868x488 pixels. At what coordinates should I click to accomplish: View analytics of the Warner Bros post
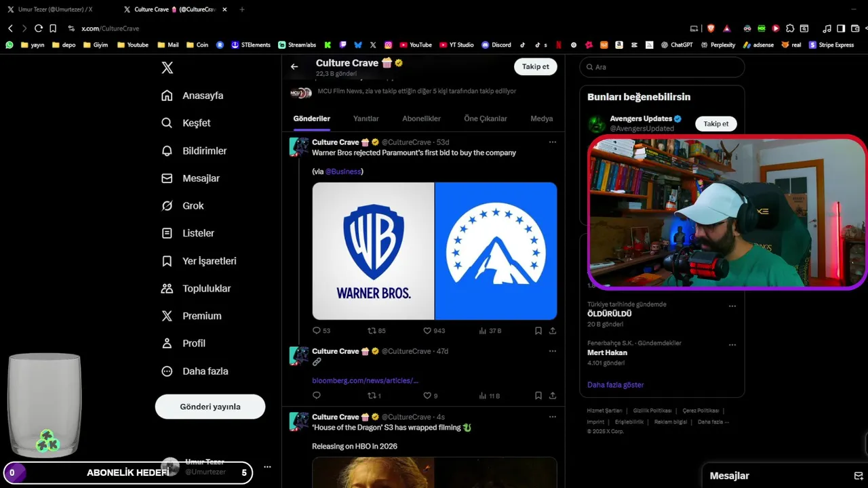(x=490, y=331)
